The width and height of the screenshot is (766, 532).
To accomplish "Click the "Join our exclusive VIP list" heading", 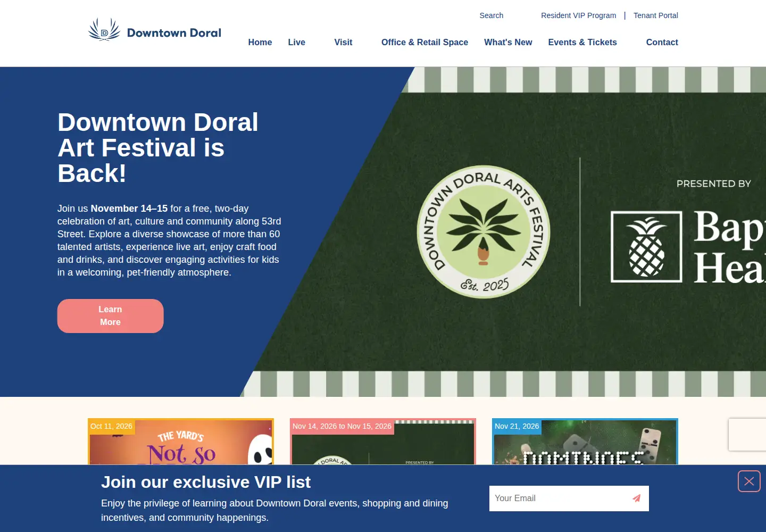I will pyautogui.click(x=206, y=482).
